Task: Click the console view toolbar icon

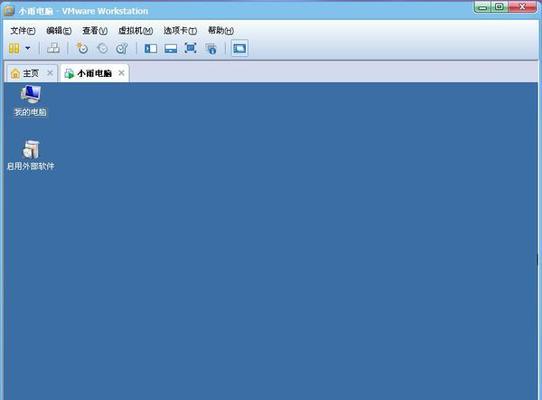Action: click(240, 48)
